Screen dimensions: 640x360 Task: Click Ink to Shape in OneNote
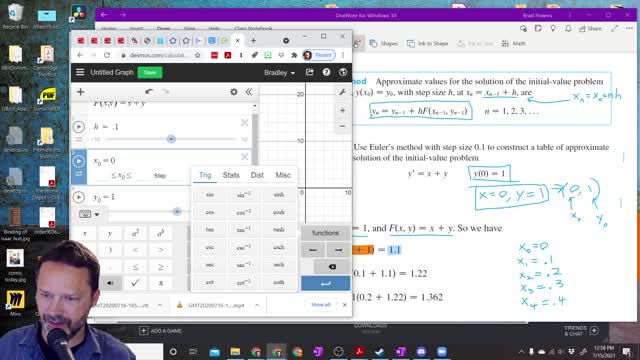(x=427, y=44)
